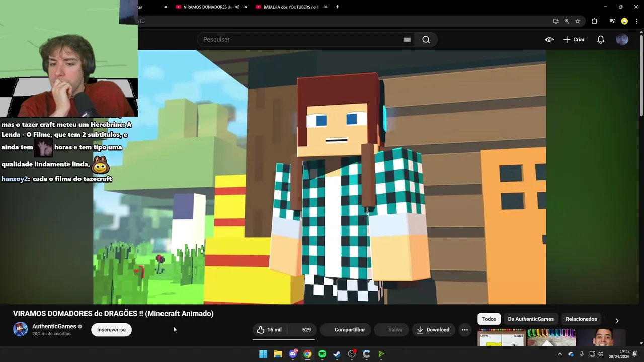This screenshot has height=362, width=644.
Task: Click the video player frame
Action: (x=319, y=177)
